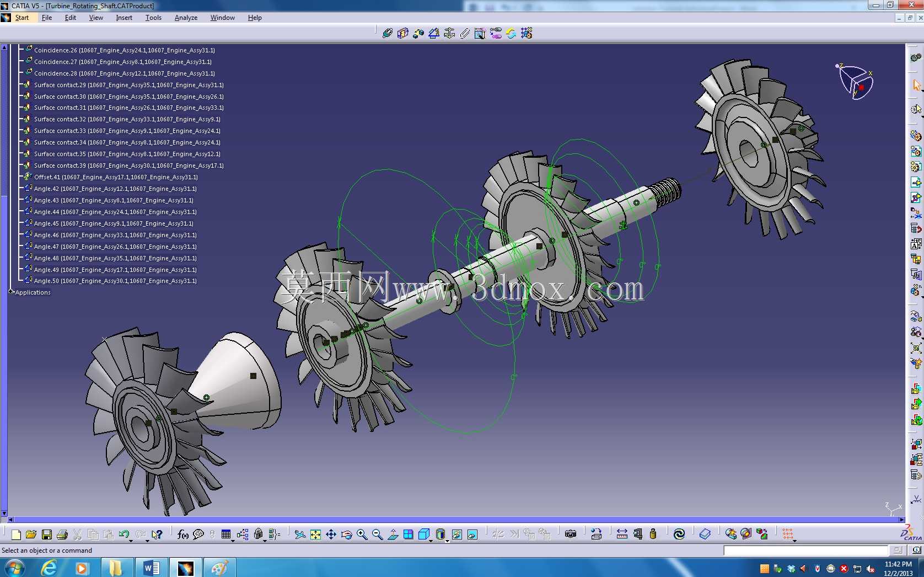
Task: Open Internet Explorer from the taskbar
Action: [x=49, y=568]
